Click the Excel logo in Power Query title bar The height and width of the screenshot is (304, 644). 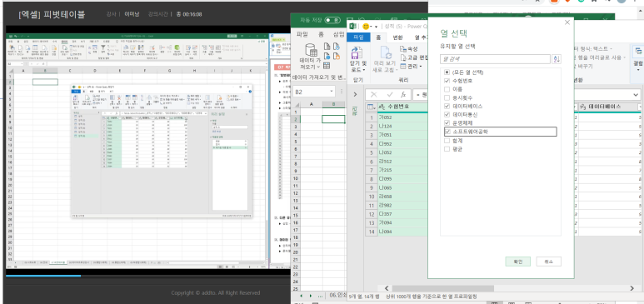[352, 27]
